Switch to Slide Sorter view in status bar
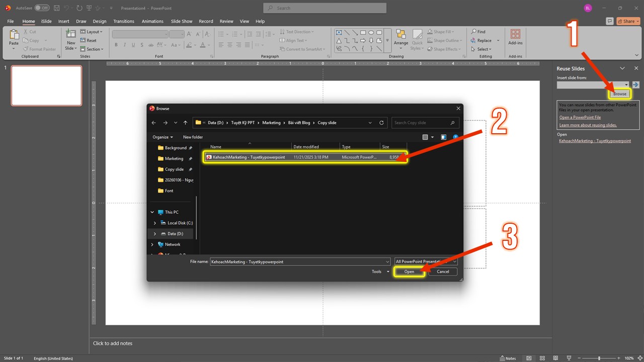The height and width of the screenshot is (362, 644). [542, 358]
